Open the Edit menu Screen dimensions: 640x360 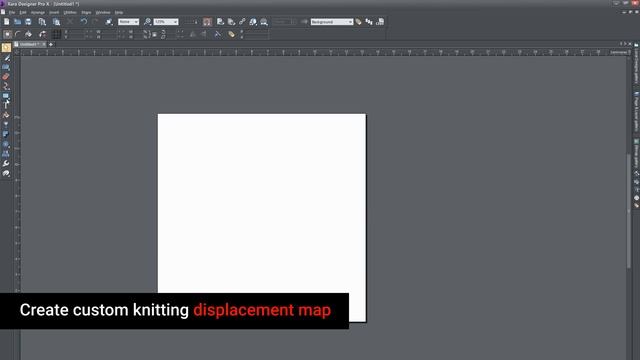click(x=23, y=13)
